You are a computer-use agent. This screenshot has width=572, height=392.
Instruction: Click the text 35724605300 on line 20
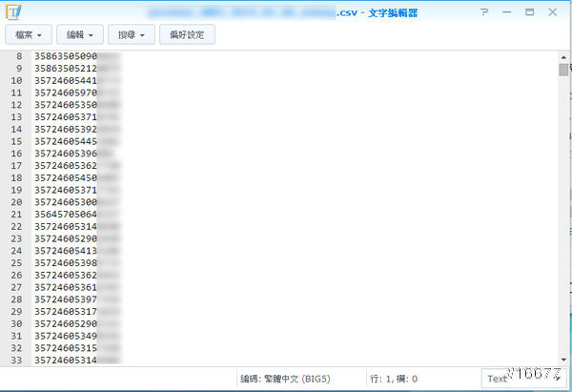pyautogui.click(x=66, y=202)
